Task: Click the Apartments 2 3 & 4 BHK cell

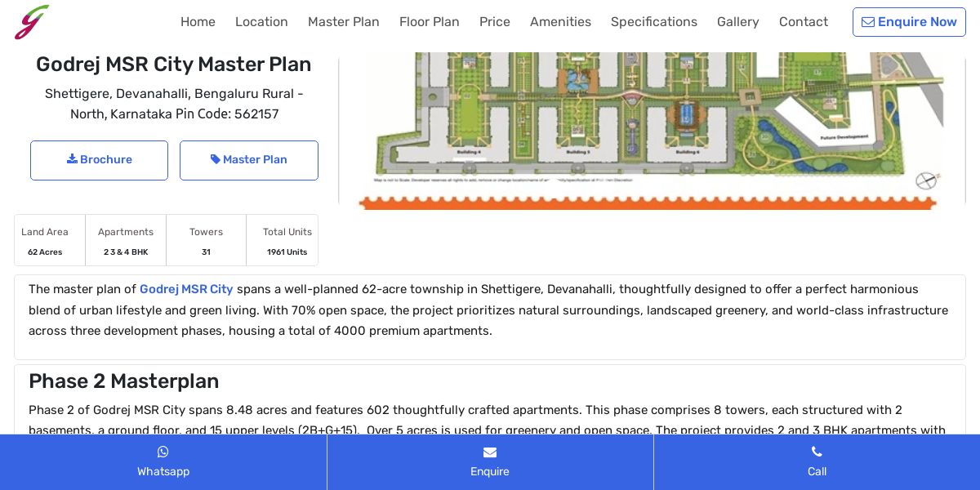Action: (x=126, y=240)
